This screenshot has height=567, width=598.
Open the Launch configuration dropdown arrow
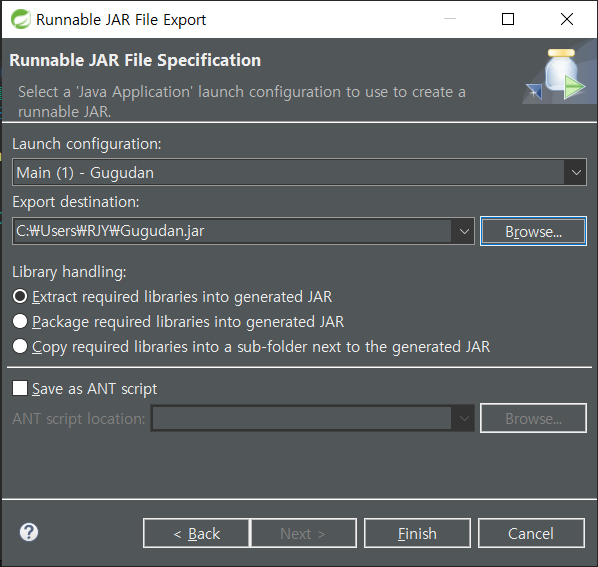pos(576,172)
